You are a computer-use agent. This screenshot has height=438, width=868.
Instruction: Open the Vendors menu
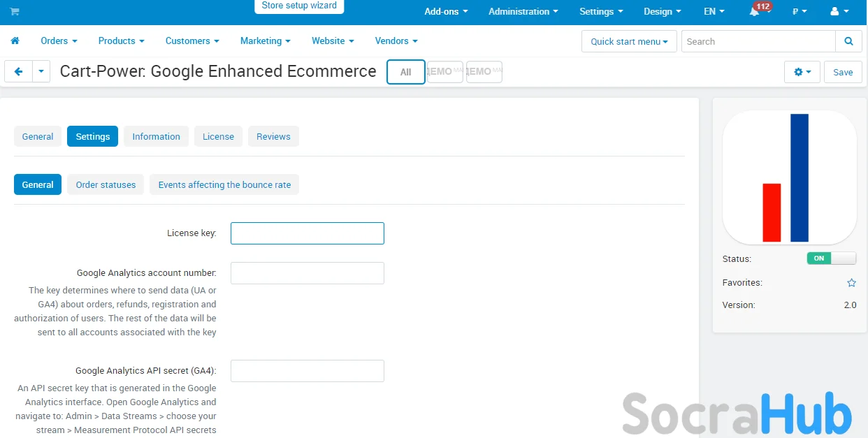(x=396, y=41)
